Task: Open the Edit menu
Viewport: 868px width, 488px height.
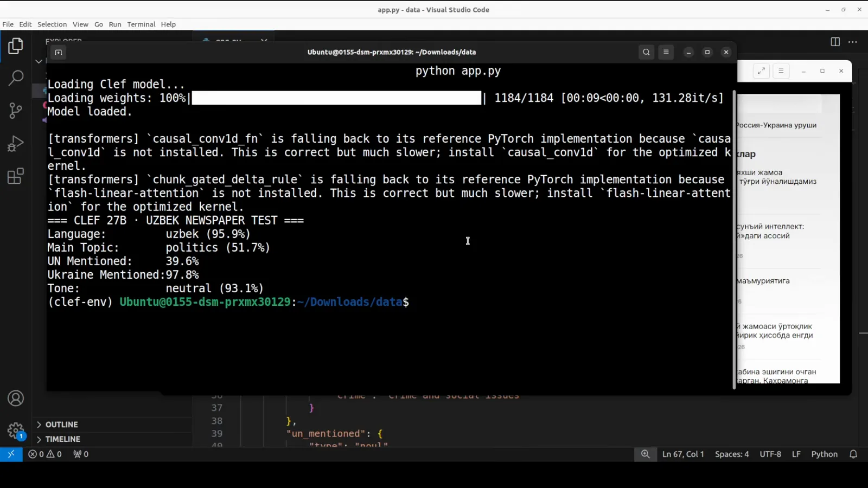Action: [25, 24]
